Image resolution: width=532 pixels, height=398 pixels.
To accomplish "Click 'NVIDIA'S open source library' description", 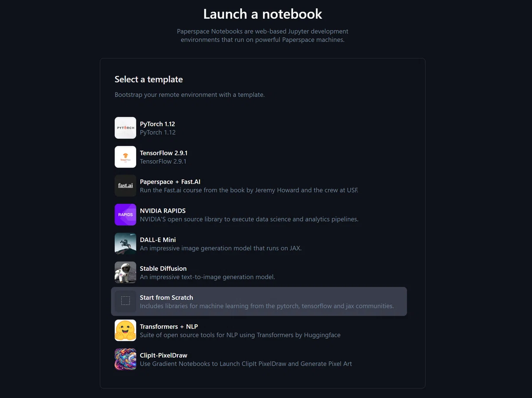I will [249, 219].
